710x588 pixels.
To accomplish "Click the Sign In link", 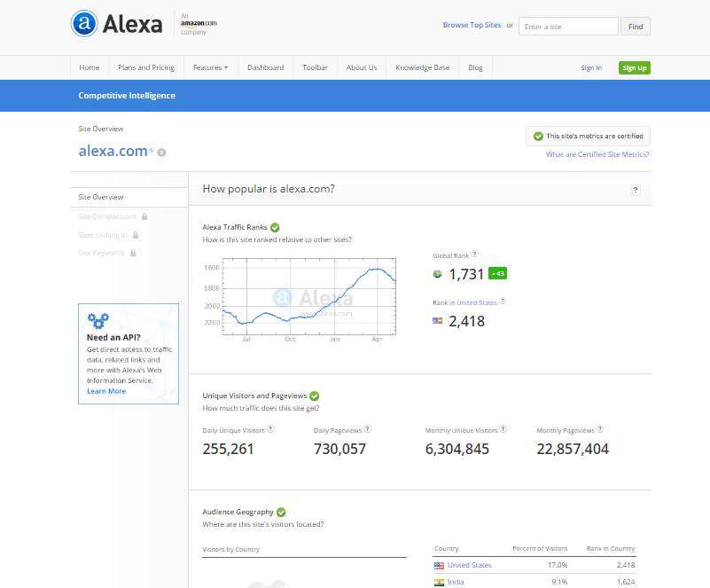I will point(591,68).
